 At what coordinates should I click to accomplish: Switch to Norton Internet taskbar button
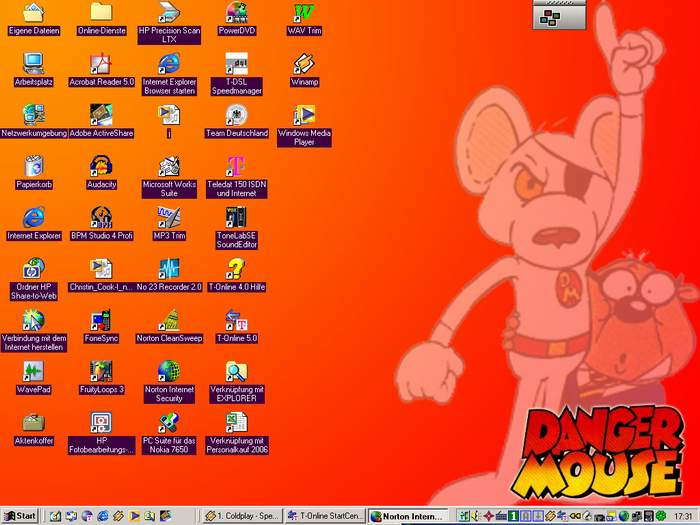[x=408, y=516]
